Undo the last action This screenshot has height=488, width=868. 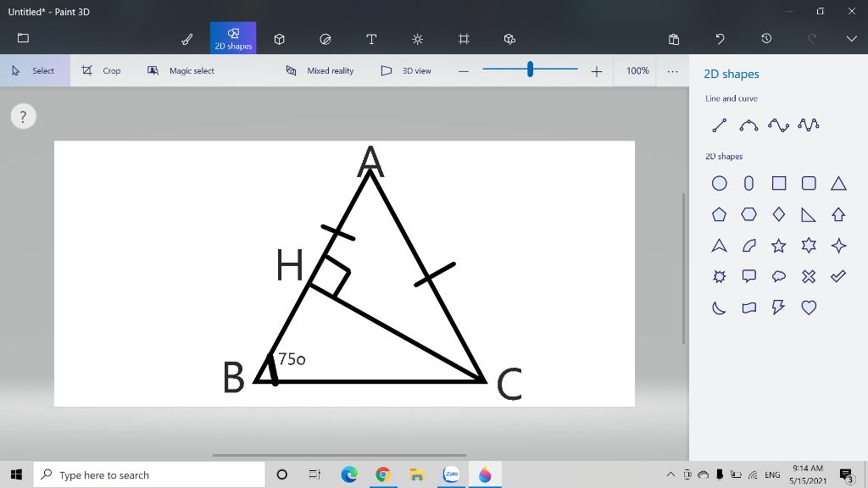point(720,39)
